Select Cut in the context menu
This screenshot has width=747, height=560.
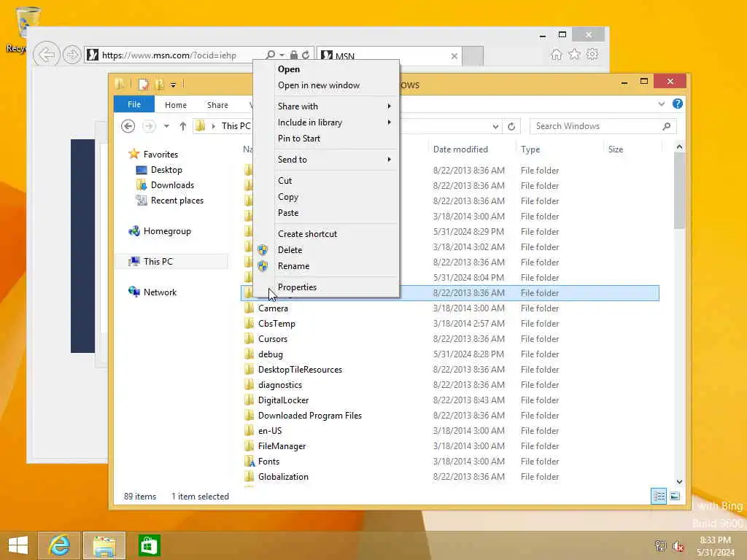click(326, 181)
